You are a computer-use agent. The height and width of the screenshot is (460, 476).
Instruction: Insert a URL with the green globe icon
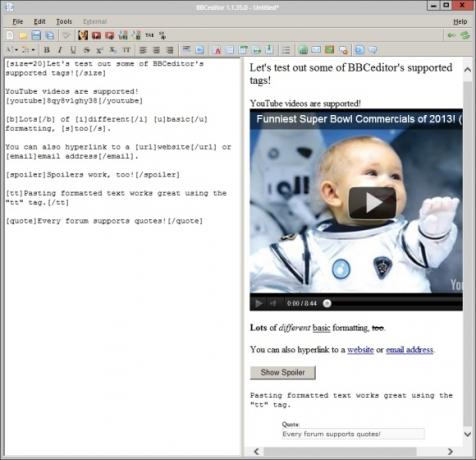coord(303,50)
